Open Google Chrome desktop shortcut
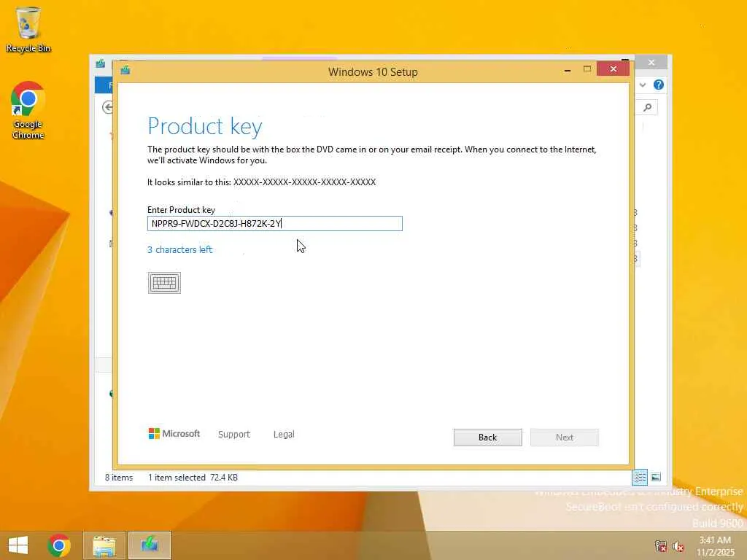This screenshot has width=747, height=560. tap(28, 111)
